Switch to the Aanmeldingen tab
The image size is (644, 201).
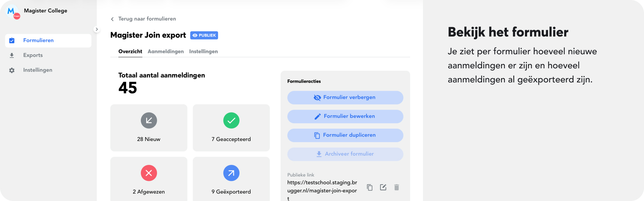(x=166, y=52)
